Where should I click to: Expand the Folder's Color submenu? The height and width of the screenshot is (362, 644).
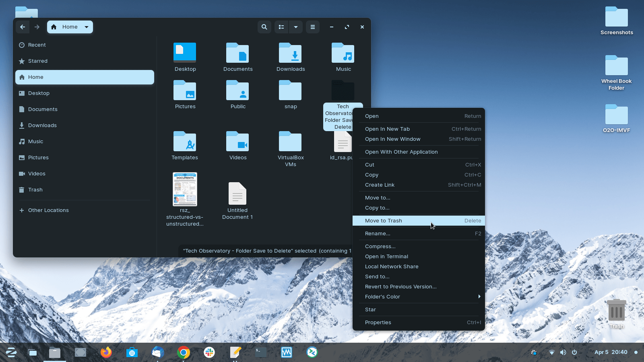coord(420,296)
